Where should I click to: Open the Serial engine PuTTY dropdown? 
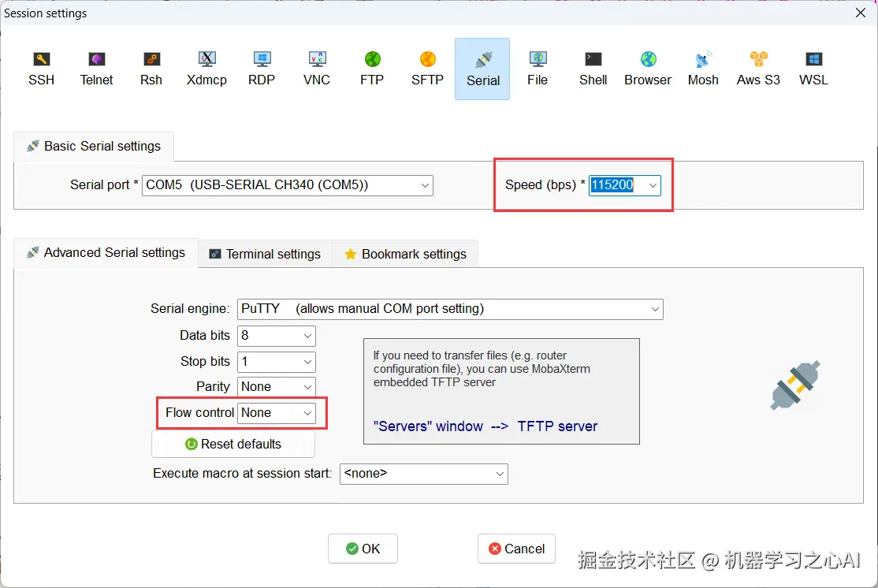(x=450, y=309)
